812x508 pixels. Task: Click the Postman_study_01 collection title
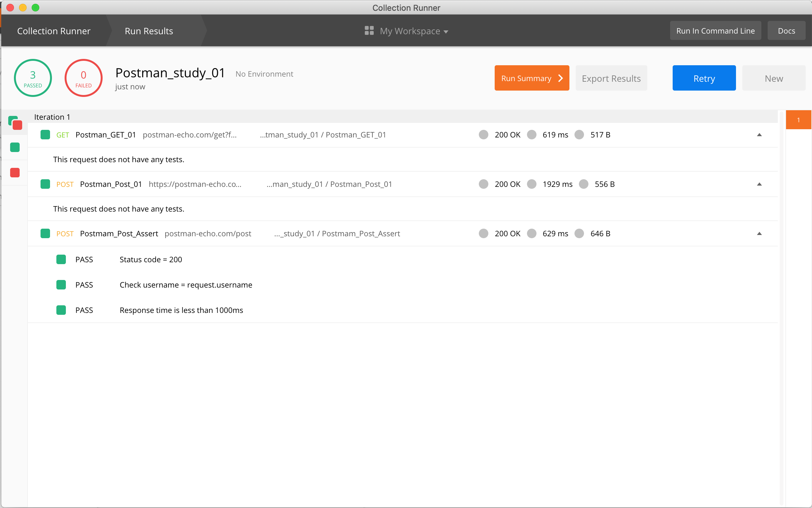[x=170, y=73]
